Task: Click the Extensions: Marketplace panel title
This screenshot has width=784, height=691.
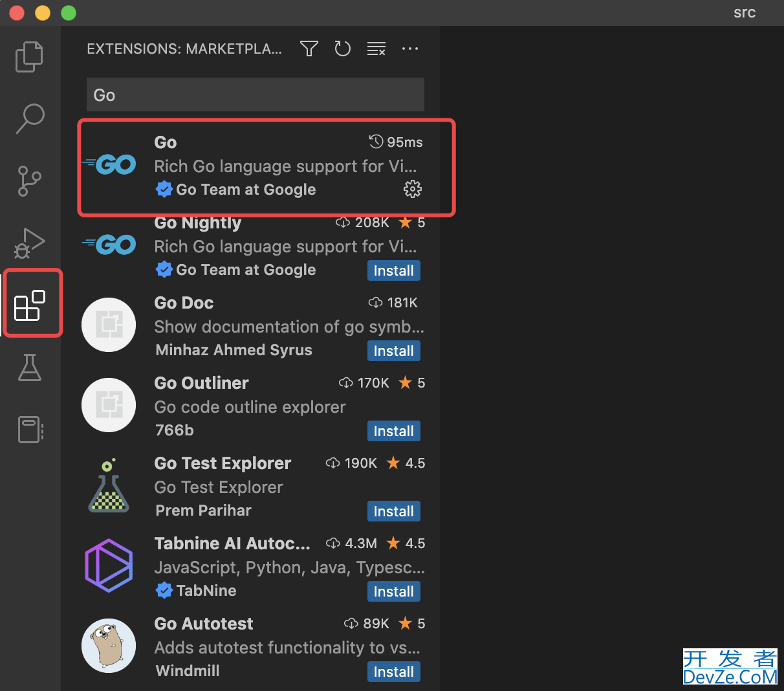Action: click(x=184, y=49)
